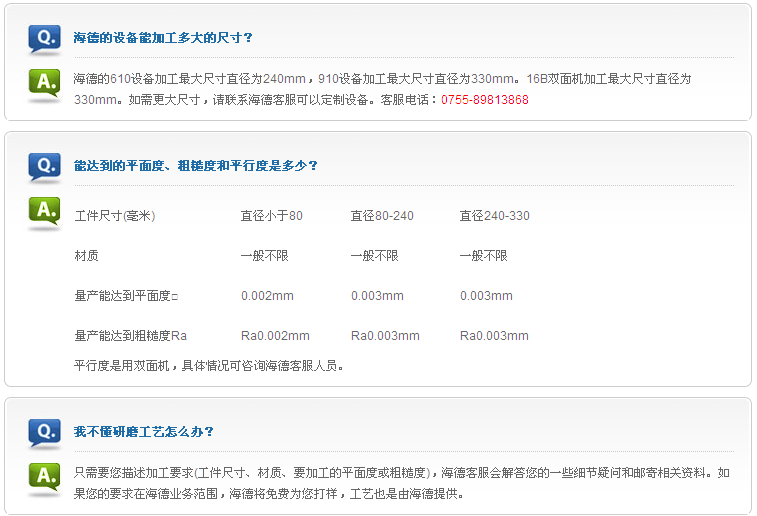The height and width of the screenshot is (516, 757).
Task: Select the 直径80-240 column header
Action: pos(382,216)
